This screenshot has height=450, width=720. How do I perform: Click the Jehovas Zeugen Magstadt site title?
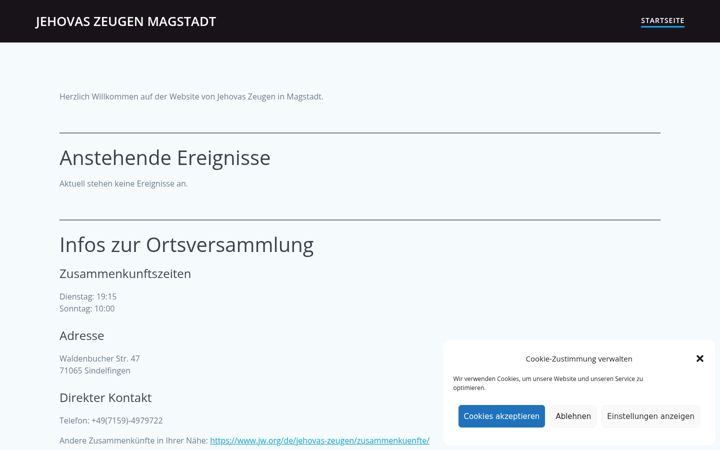click(x=126, y=22)
